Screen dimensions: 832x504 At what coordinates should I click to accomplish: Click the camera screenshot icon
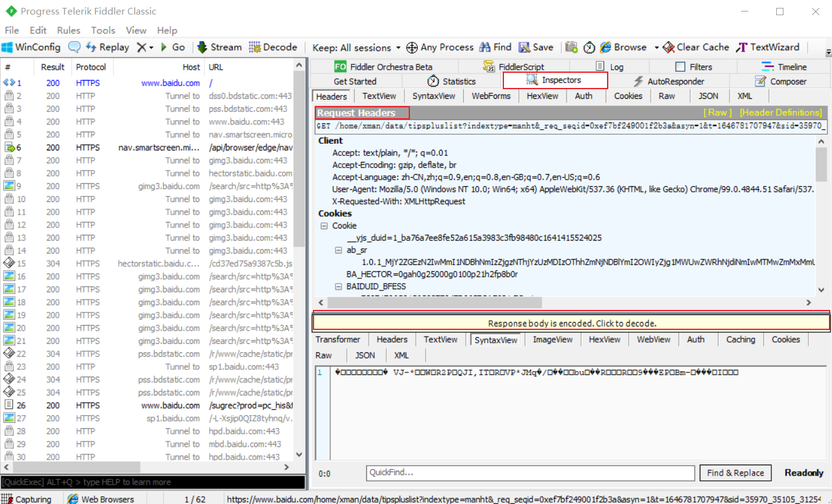pyautogui.click(x=571, y=47)
